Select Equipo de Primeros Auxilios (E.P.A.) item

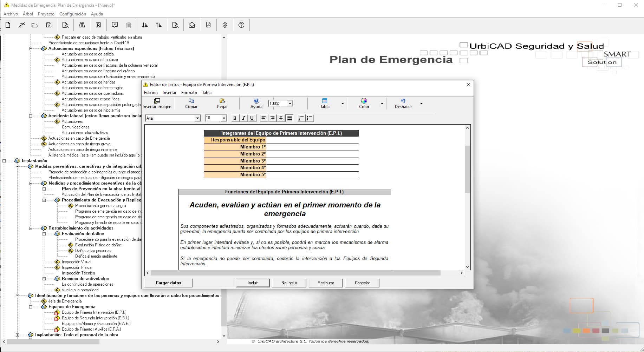coord(91,329)
